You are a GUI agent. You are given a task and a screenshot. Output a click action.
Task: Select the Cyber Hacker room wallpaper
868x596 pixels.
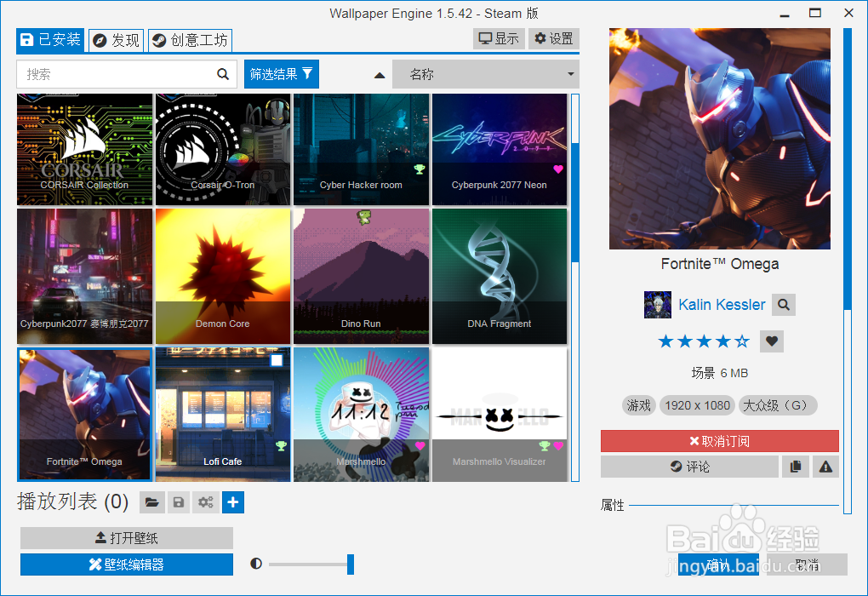pos(361,150)
